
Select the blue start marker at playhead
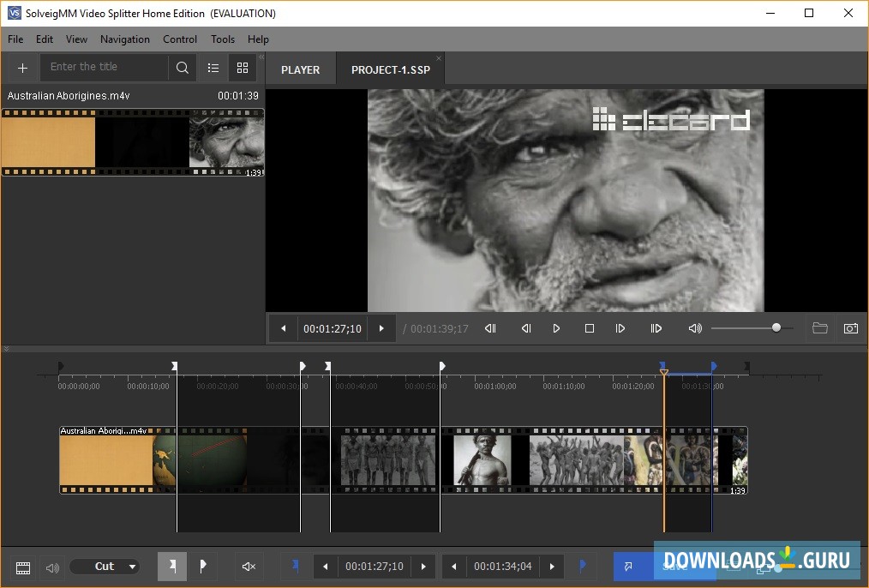coord(662,366)
